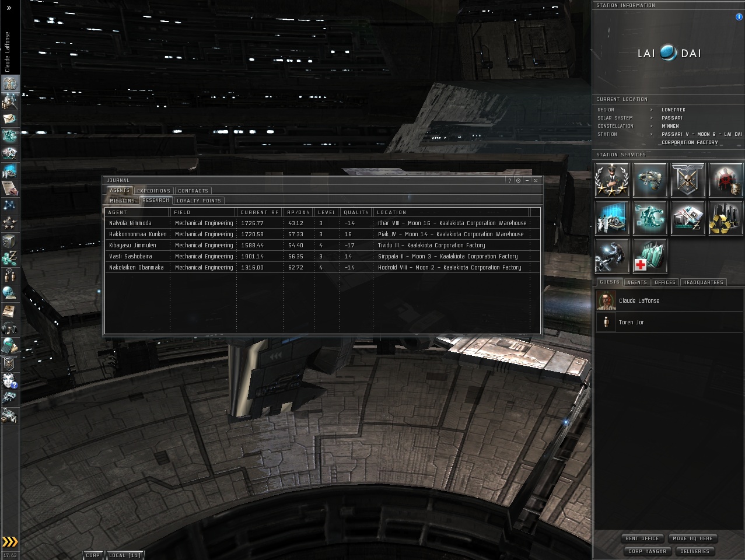Screen dimensions: 745x560
Task: Click the blue station information icon
Action: 739,17
